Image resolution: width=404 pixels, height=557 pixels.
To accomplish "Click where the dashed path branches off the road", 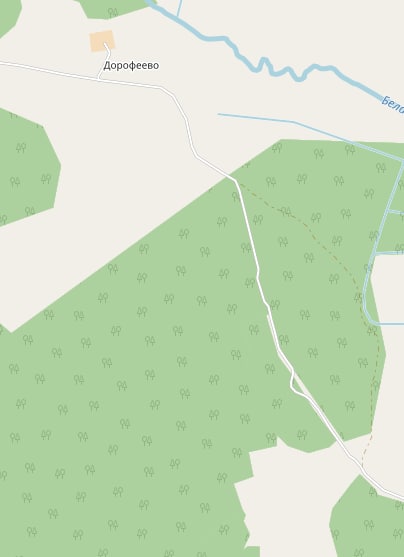I will pyautogui.click(x=237, y=182).
